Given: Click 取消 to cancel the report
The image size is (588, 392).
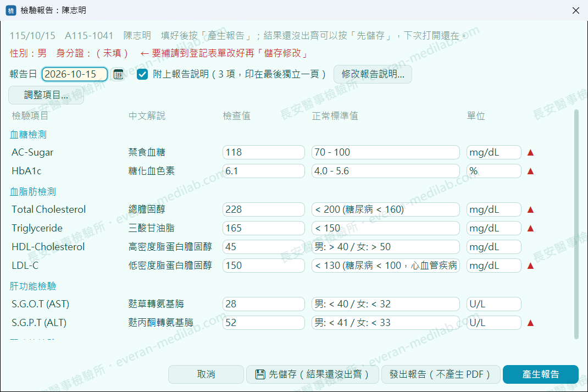Looking at the screenshot, I should (206, 374).
